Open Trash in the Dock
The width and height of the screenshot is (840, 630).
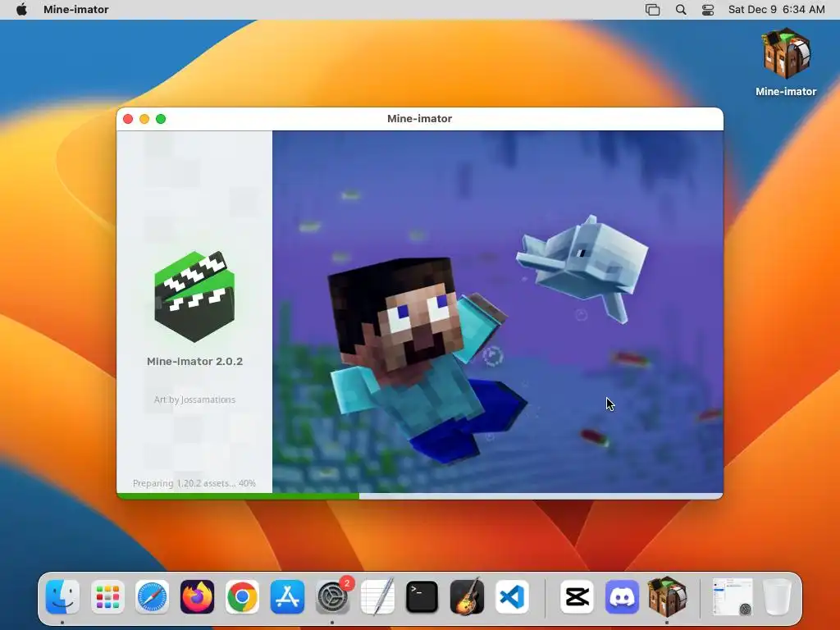(778, 596)
